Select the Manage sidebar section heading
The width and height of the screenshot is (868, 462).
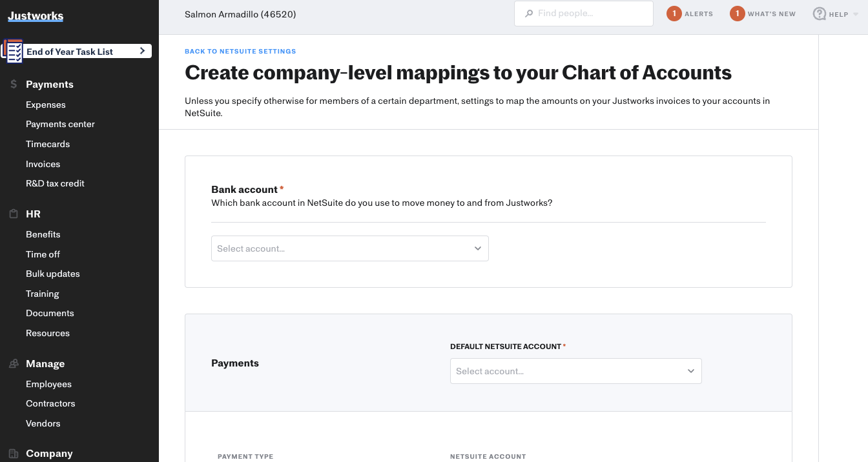[45, 364]
